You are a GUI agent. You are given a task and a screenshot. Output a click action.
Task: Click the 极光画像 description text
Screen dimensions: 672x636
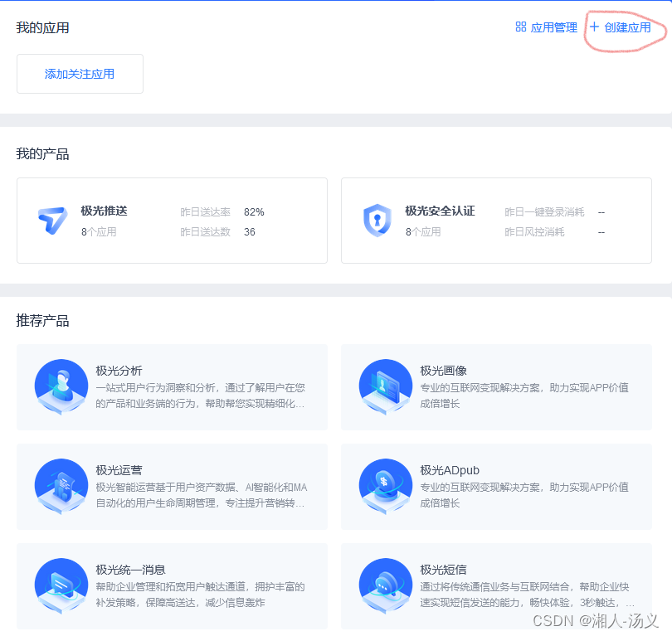point(524,396)
